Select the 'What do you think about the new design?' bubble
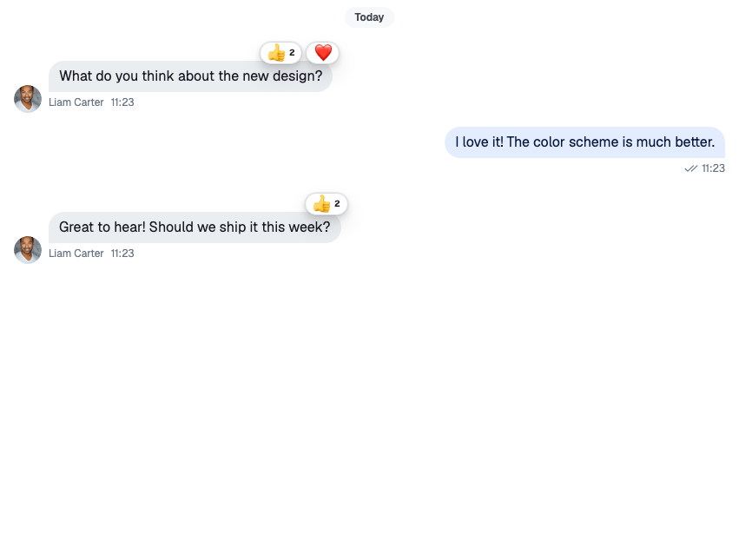This screenshot has width=739, height=560. (x=190, y=76)
